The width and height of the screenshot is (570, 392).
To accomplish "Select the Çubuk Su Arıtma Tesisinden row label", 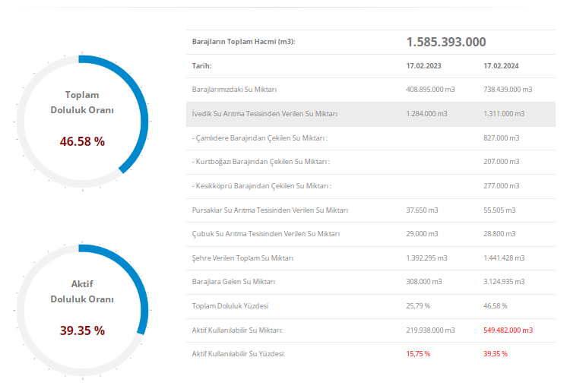I will pos(266,234).
